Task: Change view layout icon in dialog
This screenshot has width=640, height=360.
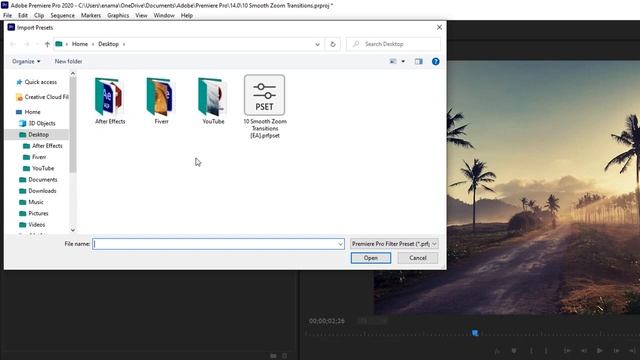Action: (x=393, y=61)
